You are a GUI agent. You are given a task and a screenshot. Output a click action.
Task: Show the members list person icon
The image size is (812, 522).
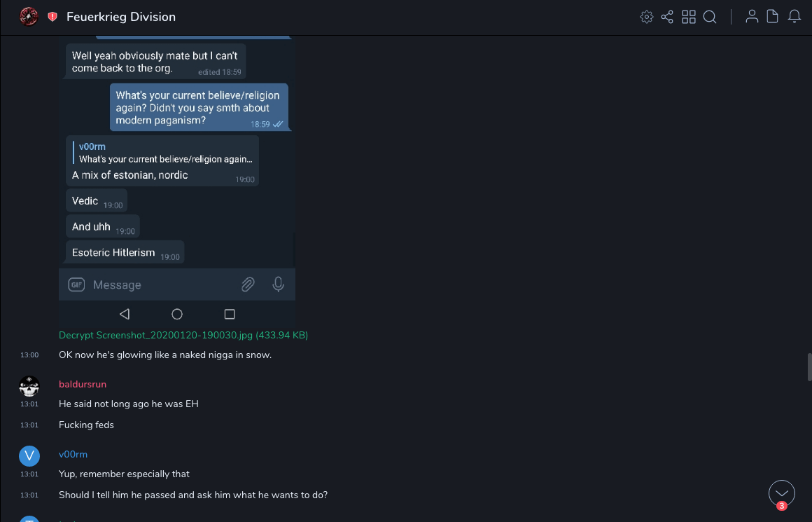coord(752,17)
